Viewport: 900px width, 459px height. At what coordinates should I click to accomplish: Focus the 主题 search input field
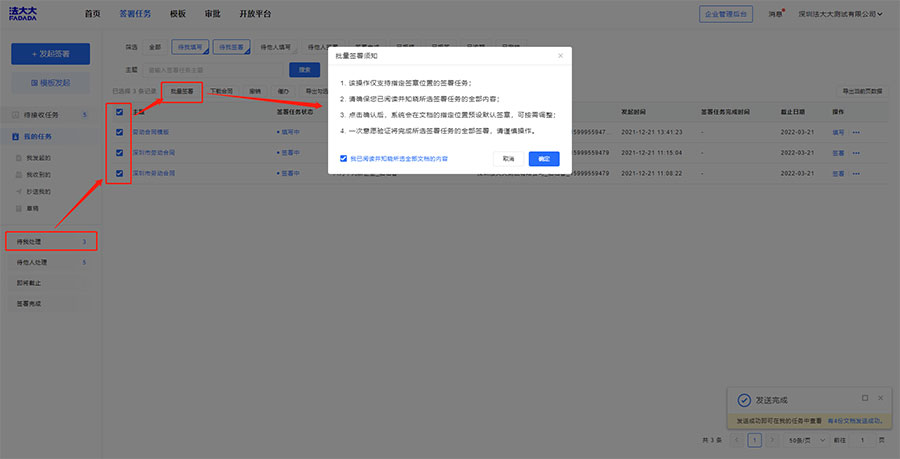[212, 70]
